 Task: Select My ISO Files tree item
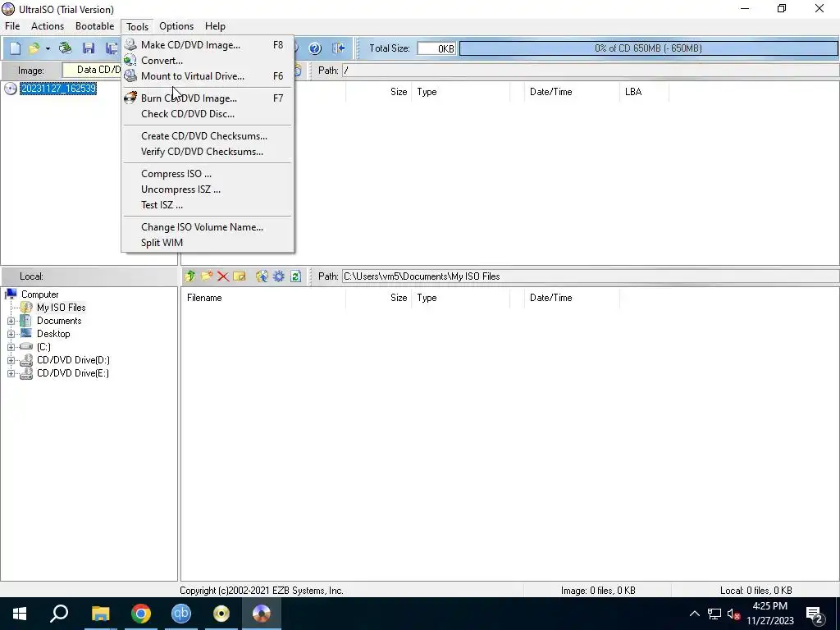(61, 308)
